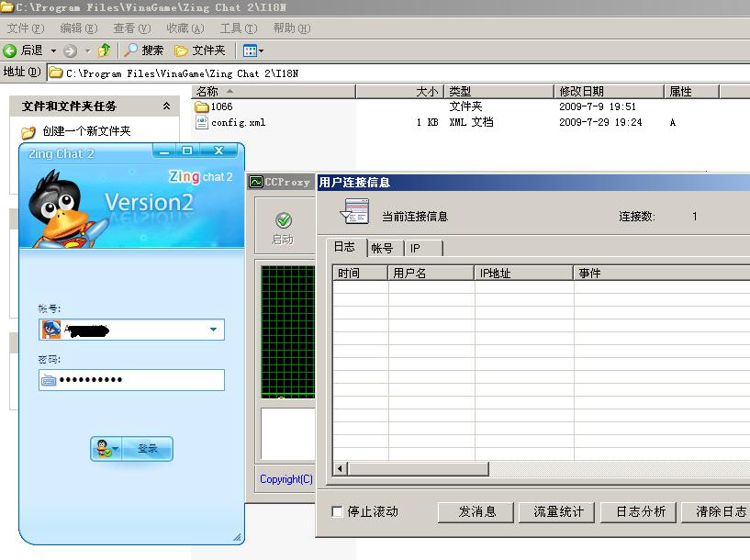Select the config.xml file icon
Viewport: 750px width, 560px height.
coord(202,123)
